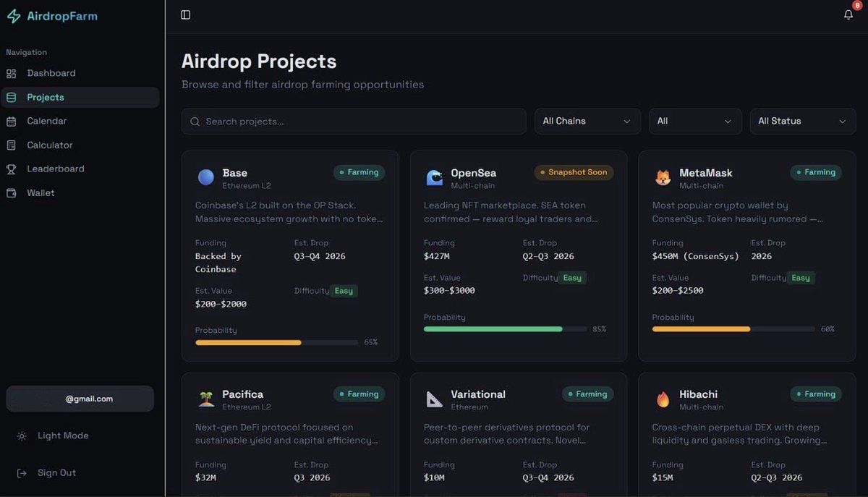This screenshot has height=497, width=868.
Task: Click Variational card Farming badge
Action: click(x=588, y=394)
